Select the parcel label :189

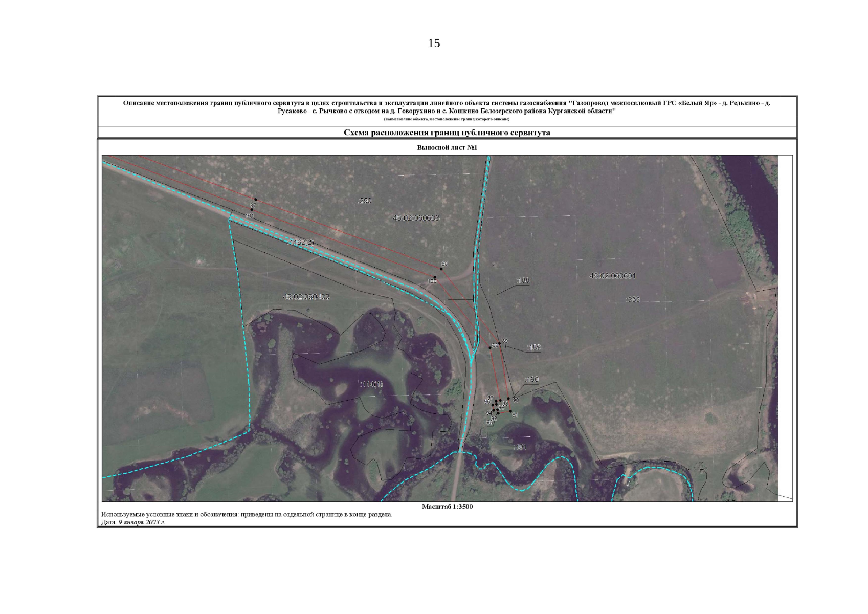click(533, 347)
